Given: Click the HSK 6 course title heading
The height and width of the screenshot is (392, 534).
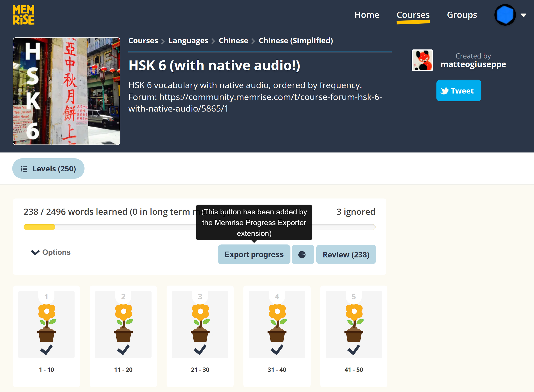Looking at the screenshot, I should click(x=214, y=65).
